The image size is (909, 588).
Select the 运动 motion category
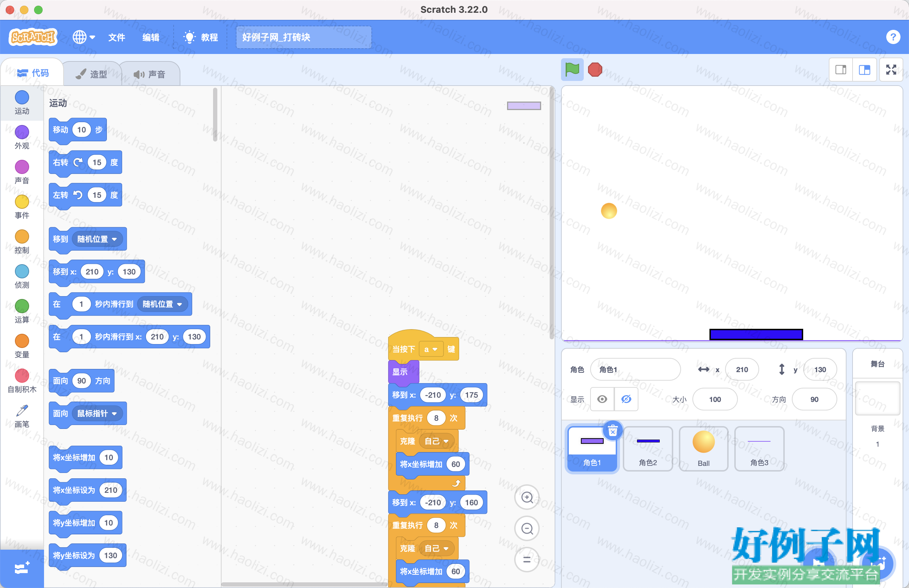(x=22, y=103)
